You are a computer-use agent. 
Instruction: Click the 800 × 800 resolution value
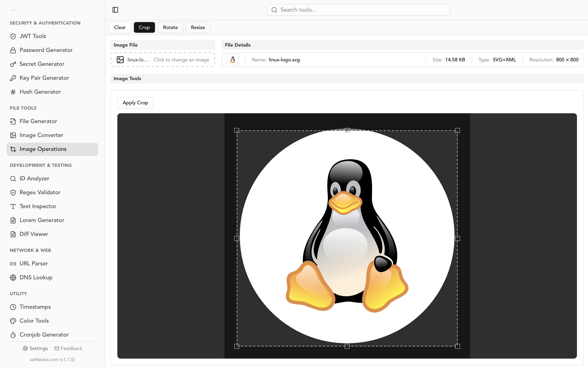[567, 60]
